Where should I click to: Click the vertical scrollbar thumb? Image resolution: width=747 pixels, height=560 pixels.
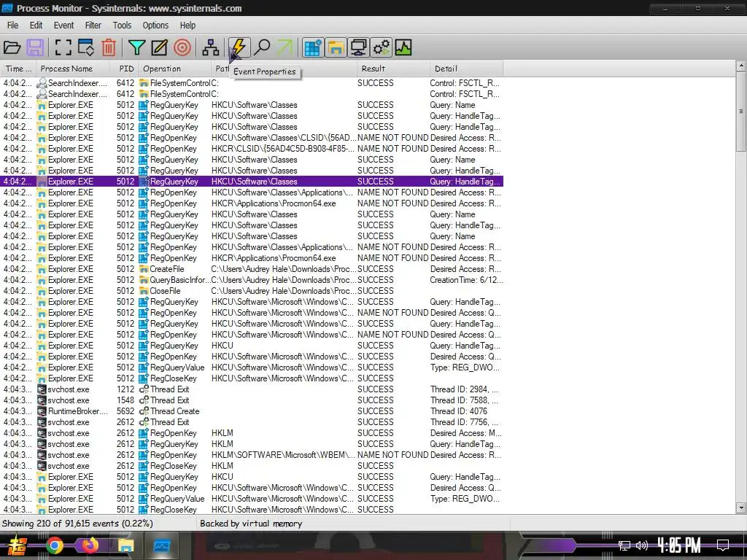[741, 112]
